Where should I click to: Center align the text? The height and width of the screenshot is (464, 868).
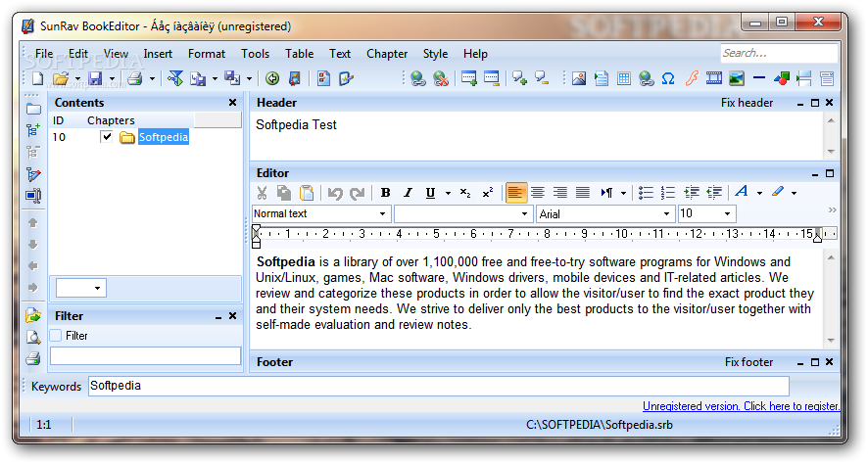tap(538, 193)
